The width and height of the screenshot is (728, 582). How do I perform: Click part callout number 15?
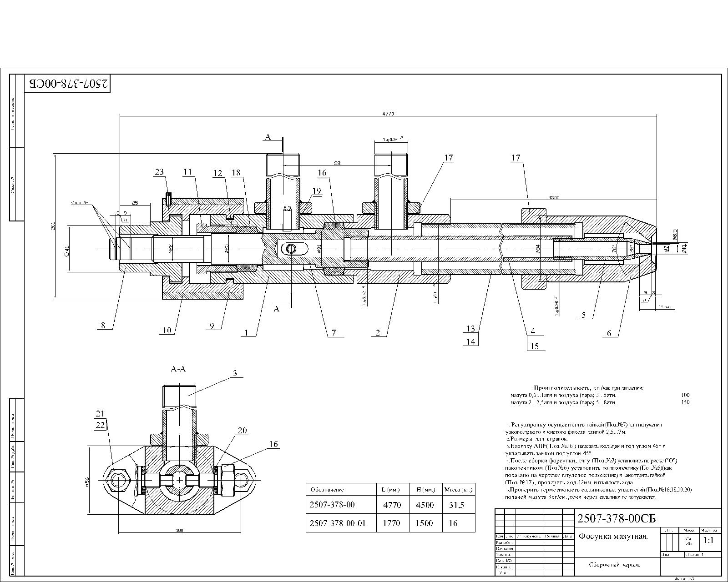click(535, 346)
